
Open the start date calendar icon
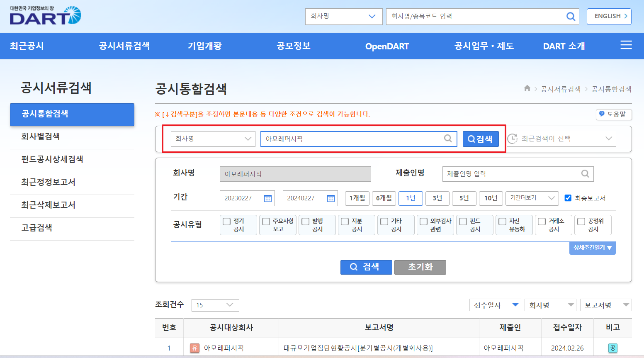[x=268, y=198]
